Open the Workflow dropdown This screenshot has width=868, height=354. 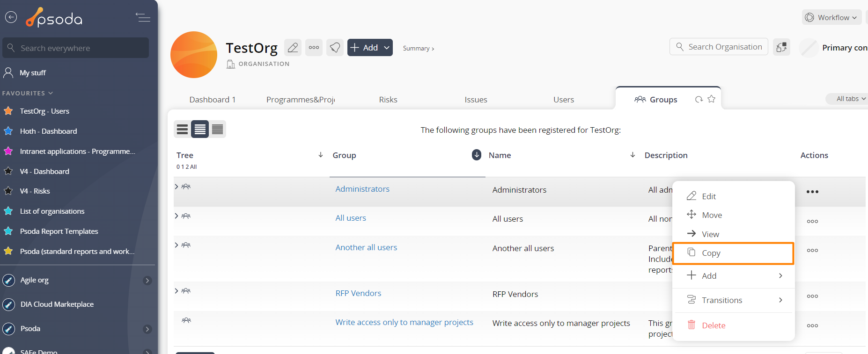tap(832, 18)
